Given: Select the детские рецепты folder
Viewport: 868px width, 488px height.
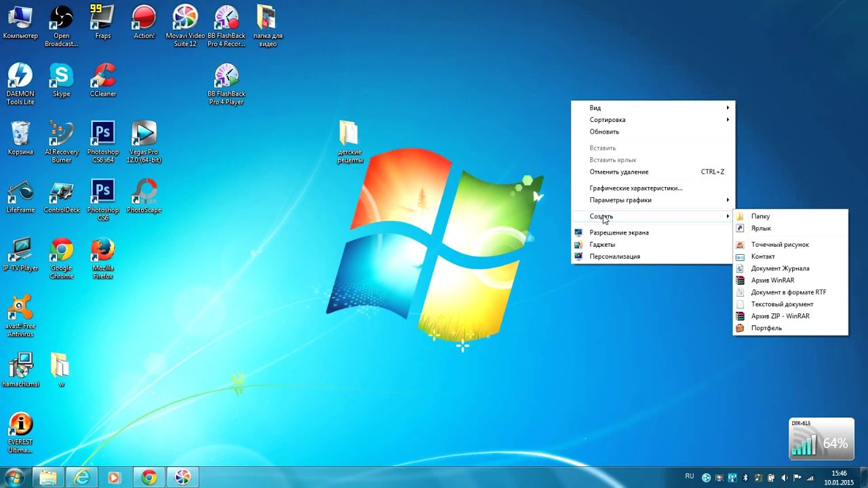Looking at the screenshot, I should click(350, 142).
